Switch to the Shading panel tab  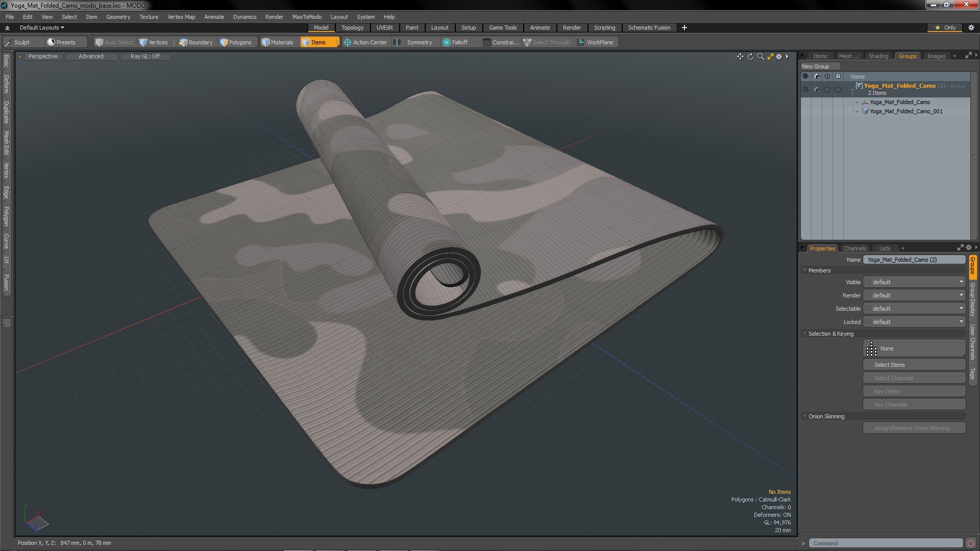pos(878,56)
